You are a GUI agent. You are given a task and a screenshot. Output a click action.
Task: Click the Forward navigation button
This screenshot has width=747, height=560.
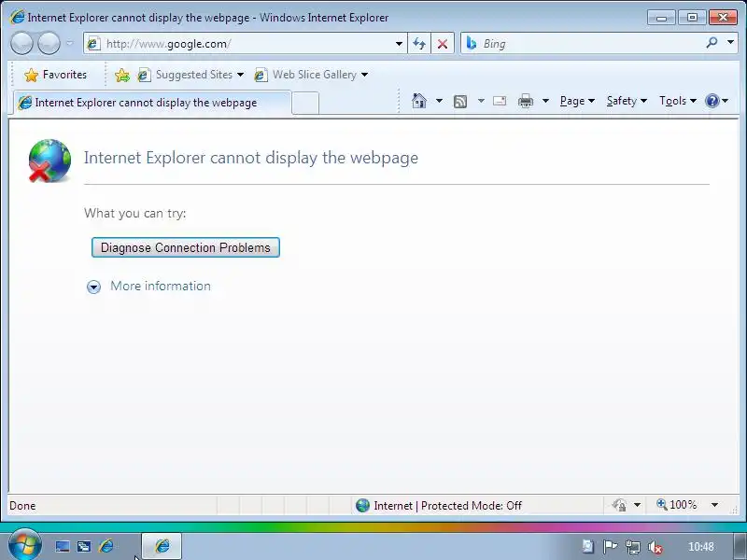coord(49,43)
